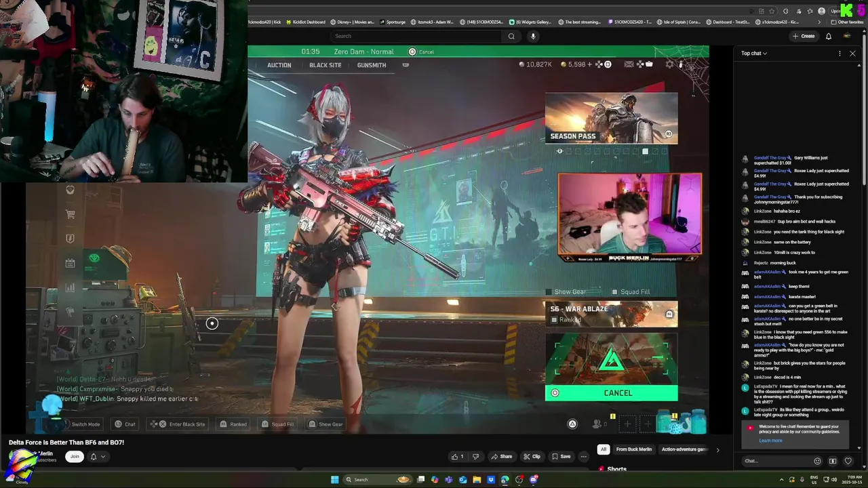Screen dimensions: 868x488
Task: Open live chat options three-dot menu
Action: (x=840, y=54)
